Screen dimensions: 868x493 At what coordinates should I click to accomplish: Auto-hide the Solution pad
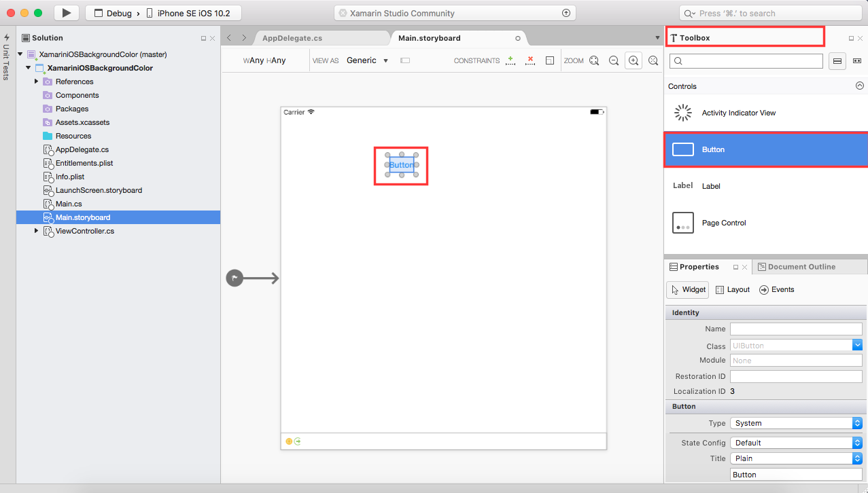(x=203, y=39)
